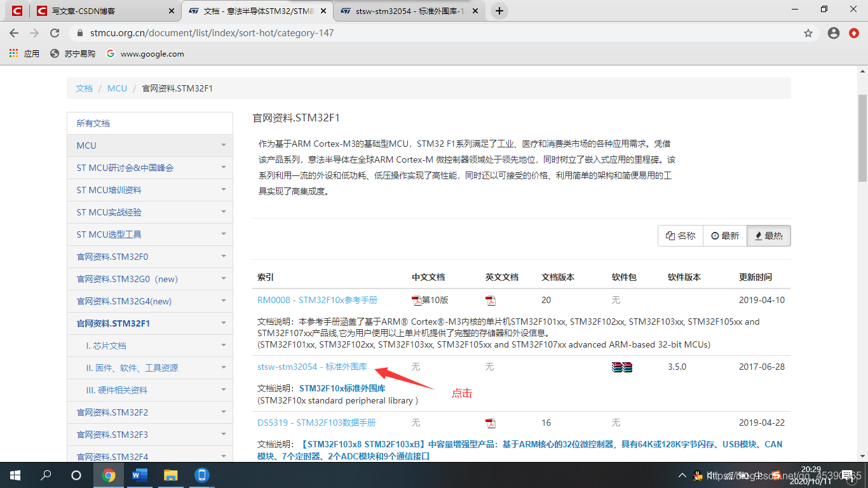Screen dimensions: 868x488
Task: Sort documents by 最热
Action: [769, 236]
